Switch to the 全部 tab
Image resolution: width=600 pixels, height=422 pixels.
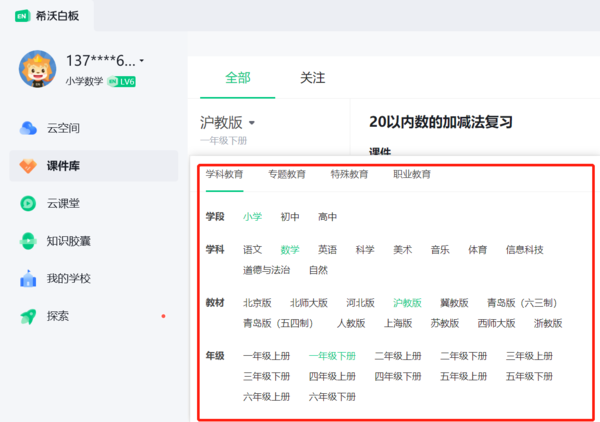pos(238,78)
